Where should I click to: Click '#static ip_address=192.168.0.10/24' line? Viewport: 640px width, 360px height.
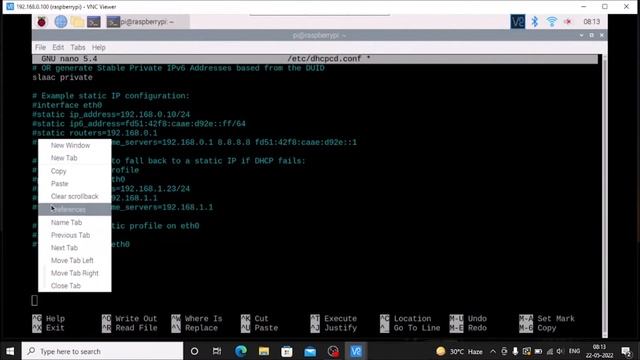111,115
